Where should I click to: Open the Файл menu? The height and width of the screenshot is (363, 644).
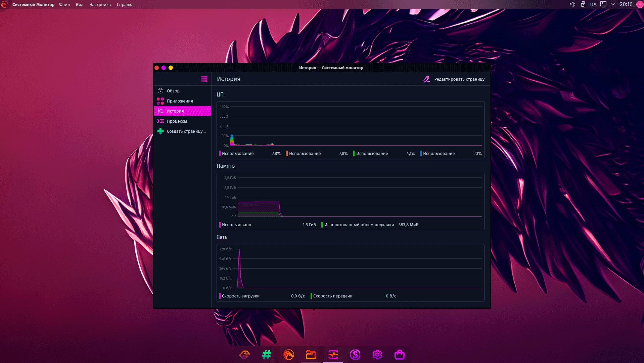click(x=64, y=5)
